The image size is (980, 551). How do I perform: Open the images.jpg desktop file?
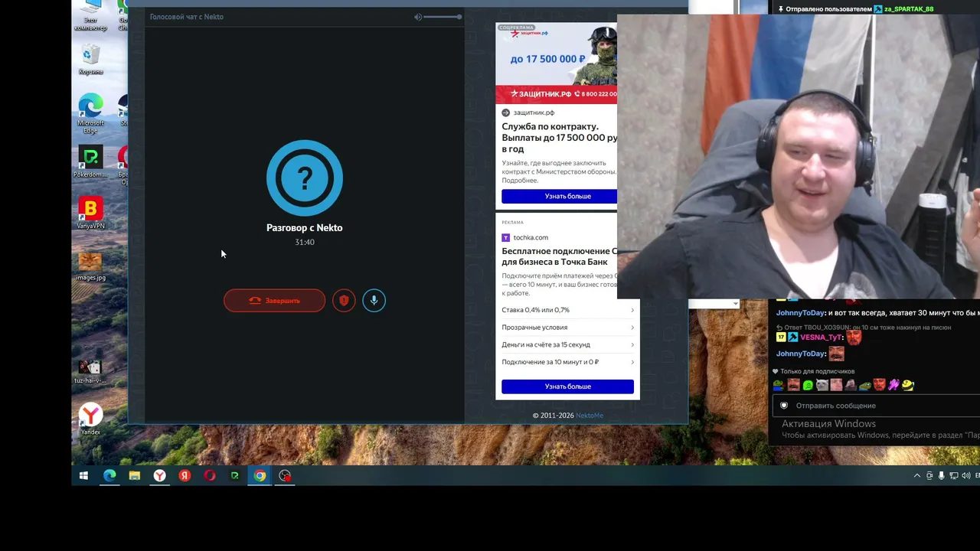pyautogui.click(x=90, y=266)
